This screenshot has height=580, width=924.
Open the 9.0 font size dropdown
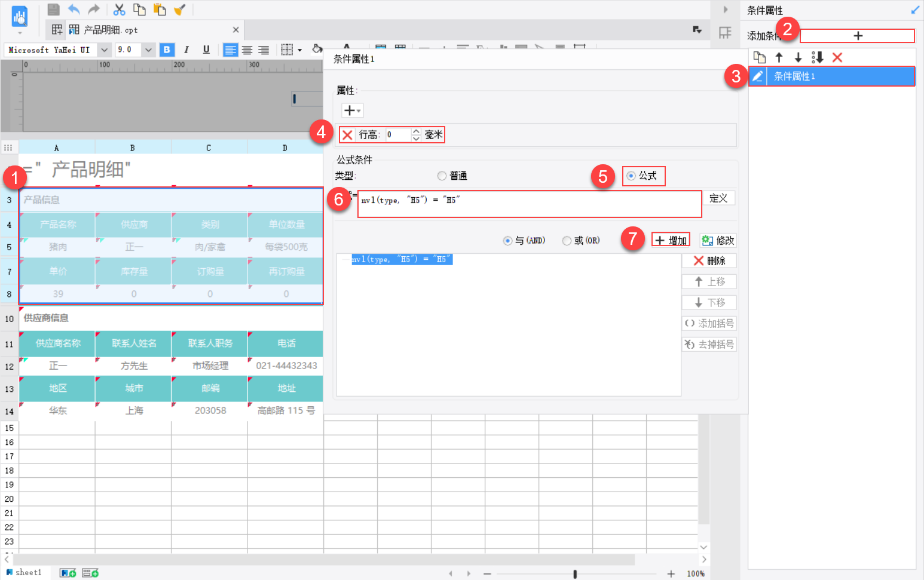(149, 50)
